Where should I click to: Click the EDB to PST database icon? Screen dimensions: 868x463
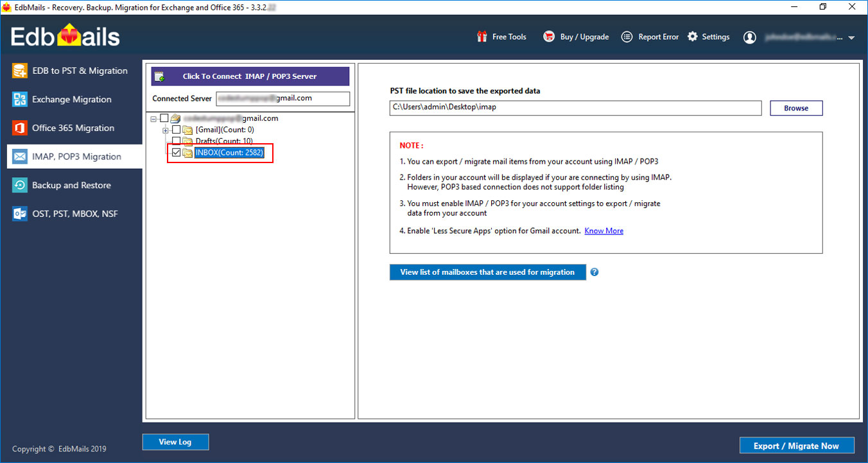pos(20,71)
